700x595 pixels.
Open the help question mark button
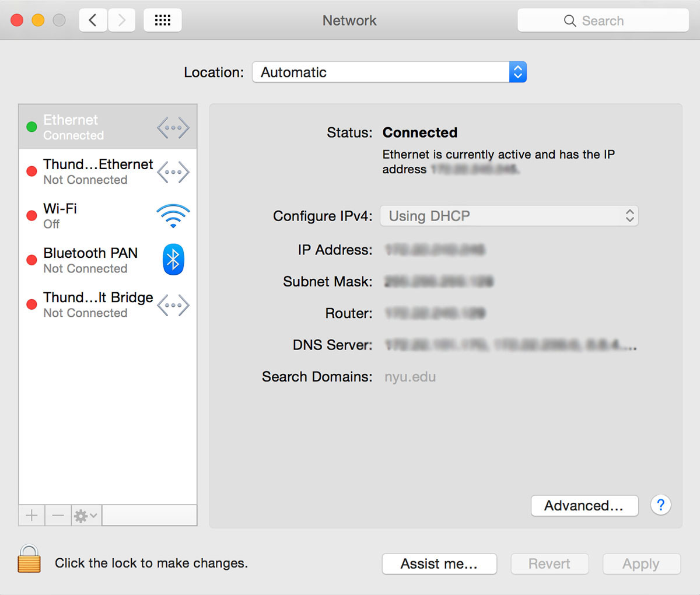click(660, 505)
